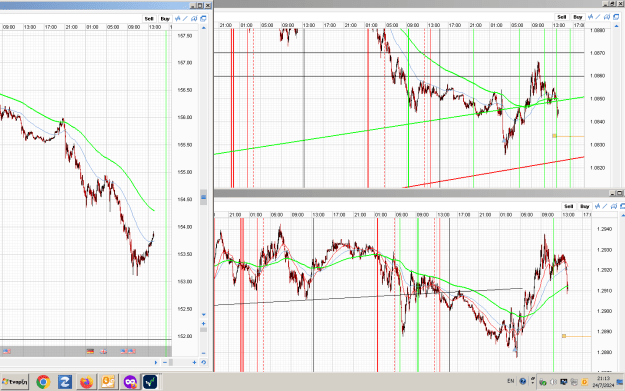Screen dimensions: 625x391
Task: Open indicators icon in top-right chart toolbar
Action: click(x=590, y=17)
